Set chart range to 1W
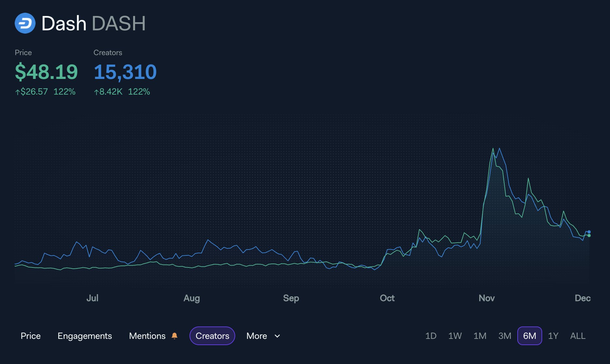This screenshot has height=364, width=610. pyautogui.click(x=455, y=336)
